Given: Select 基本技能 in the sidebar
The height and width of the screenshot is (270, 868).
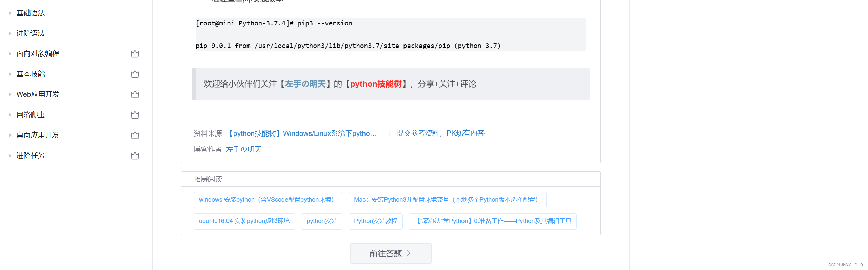Looking at the screenshot, I should point(31,74).
